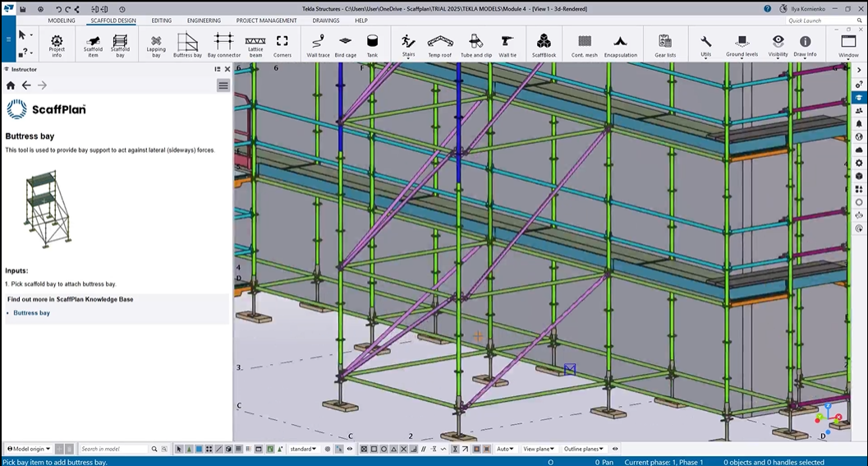The width and height of the screenshot is (868, 466).
Task: Select the Wall trace tool
Action: tap(318, 45)
